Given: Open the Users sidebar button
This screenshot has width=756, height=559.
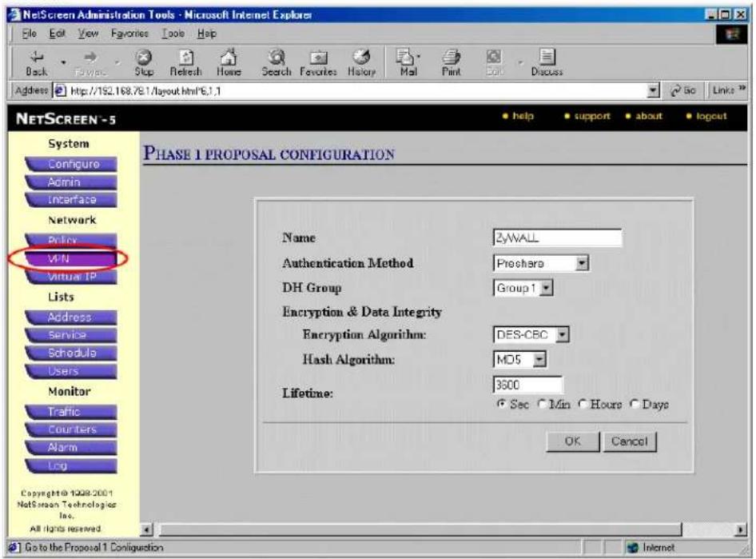Looking at the screenshot, I should pos(71,371).
